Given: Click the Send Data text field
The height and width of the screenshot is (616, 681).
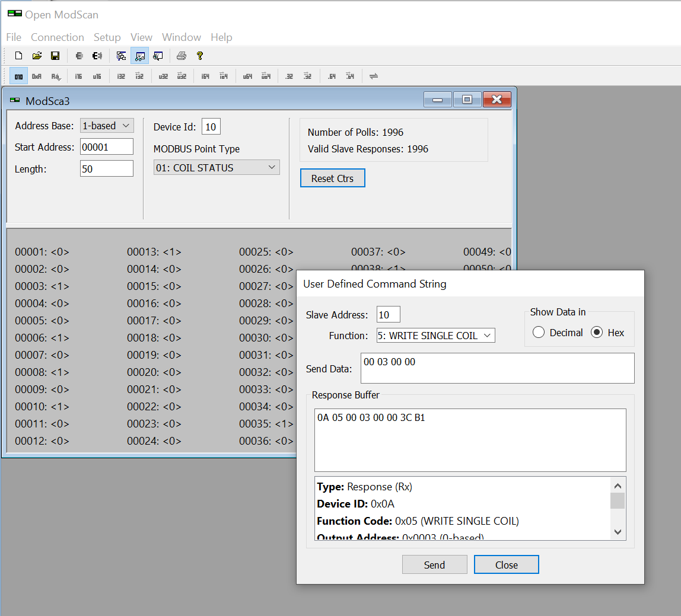Looking at the screenshot, I should (498, 368).
